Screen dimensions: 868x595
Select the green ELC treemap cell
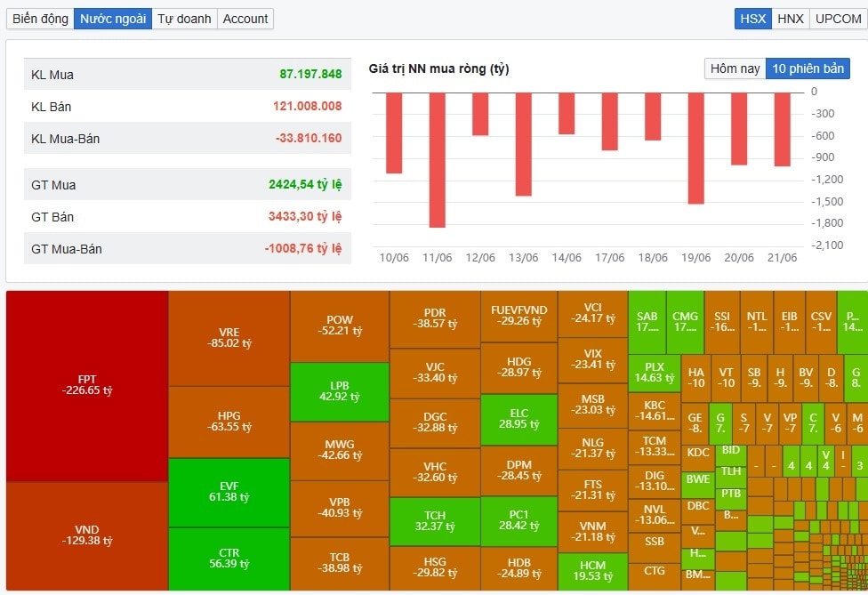(519, 420)
